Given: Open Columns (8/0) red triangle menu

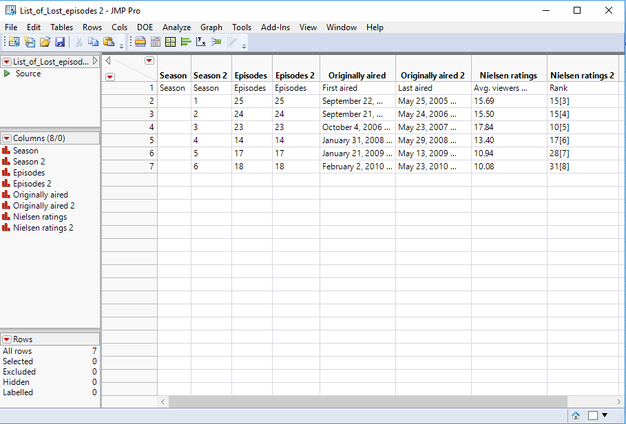Looking at the screenshot, I should tap(7, 138).
